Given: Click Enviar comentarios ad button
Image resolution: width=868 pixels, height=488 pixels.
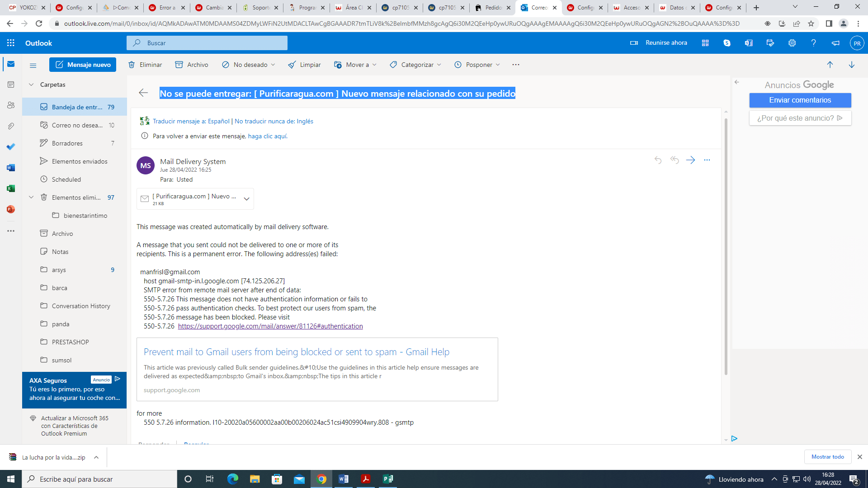Looking at the screenshot, I should [800, 100].
